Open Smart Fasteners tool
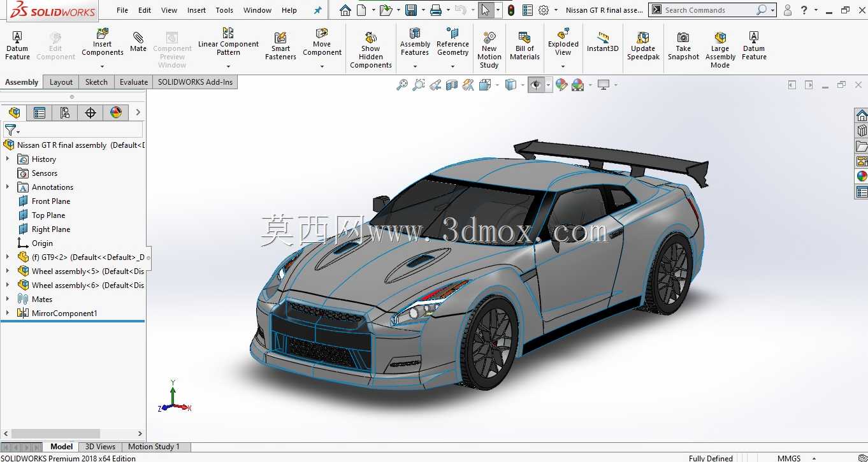 280,46
